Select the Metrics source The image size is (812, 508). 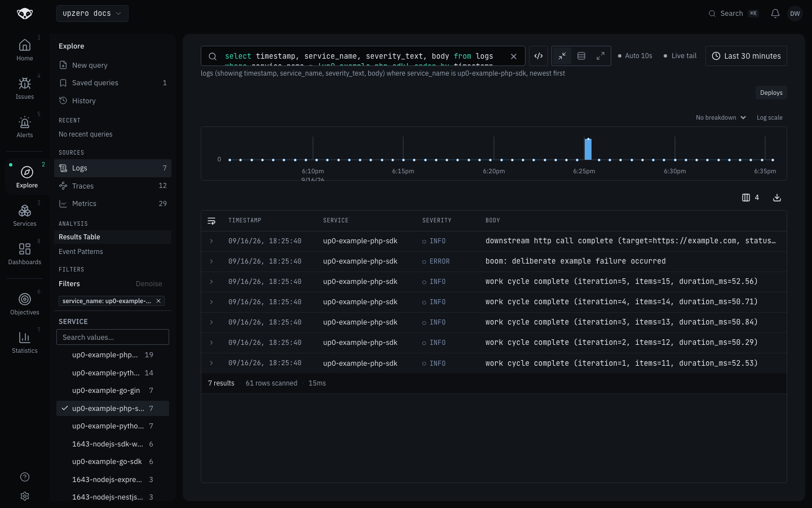113,204
